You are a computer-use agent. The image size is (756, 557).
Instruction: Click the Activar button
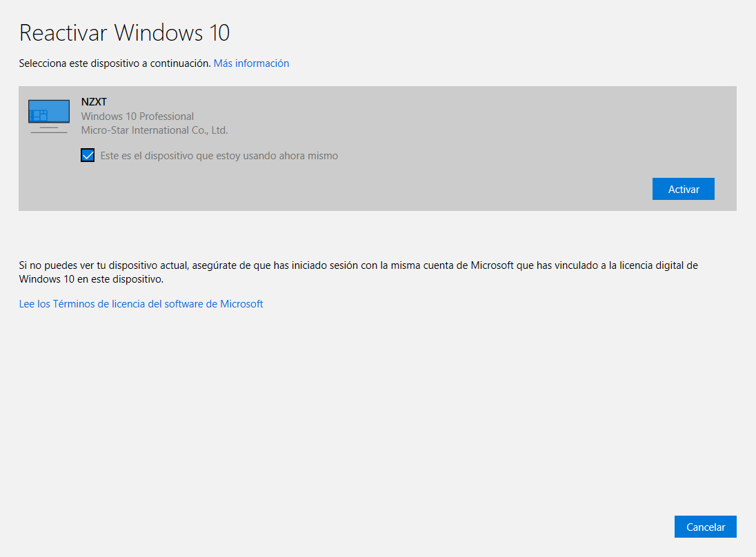click(683, 189)
